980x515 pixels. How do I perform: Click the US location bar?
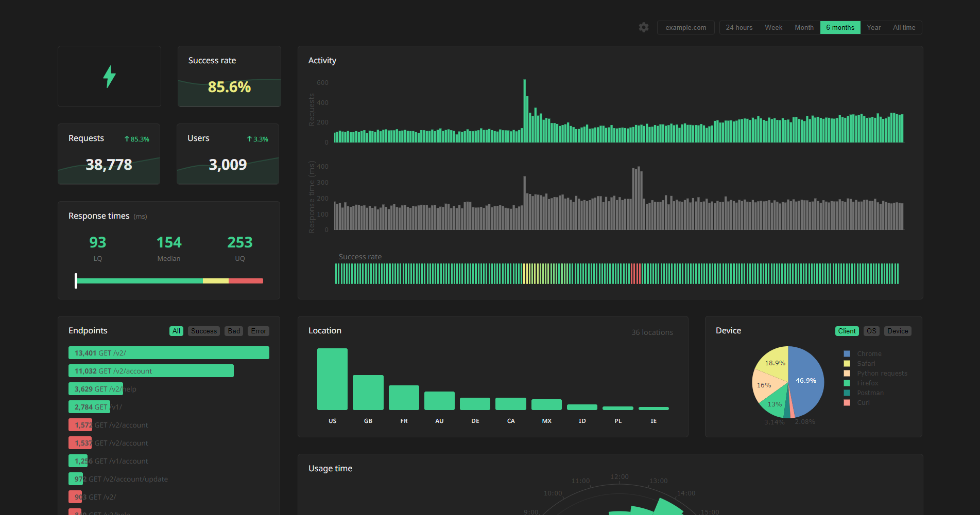(332, 379)
